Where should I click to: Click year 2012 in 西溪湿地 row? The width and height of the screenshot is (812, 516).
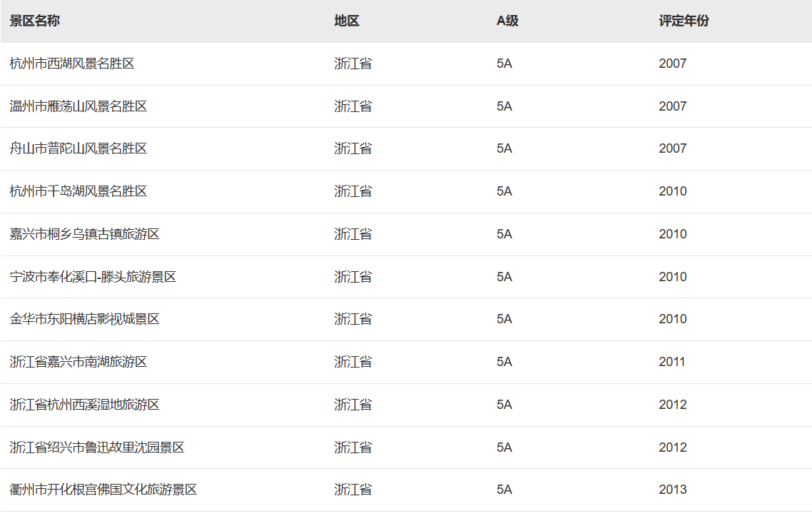tap(673, 405)
